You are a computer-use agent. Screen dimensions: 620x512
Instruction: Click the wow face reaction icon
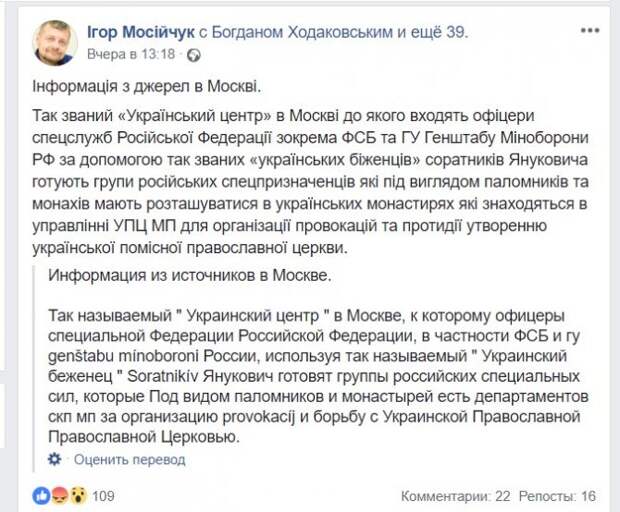pos(78,495)
